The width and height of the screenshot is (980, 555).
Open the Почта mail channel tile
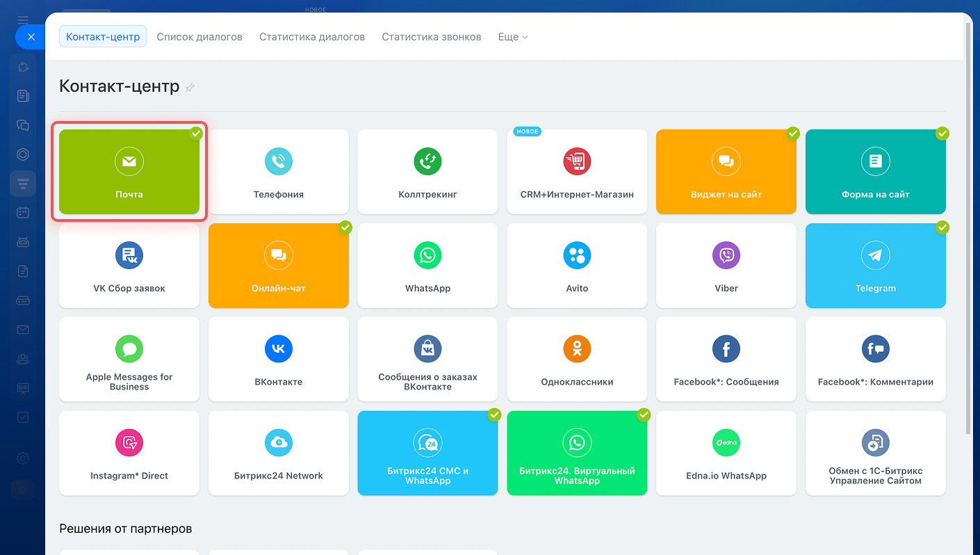(x=129, y=172)
